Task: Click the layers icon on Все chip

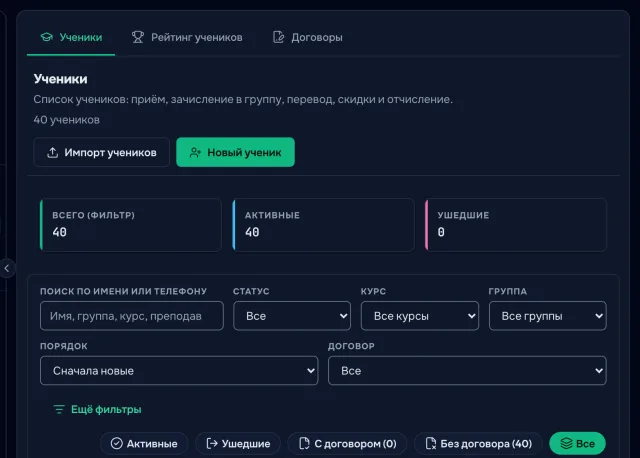Action: point(567,444)
